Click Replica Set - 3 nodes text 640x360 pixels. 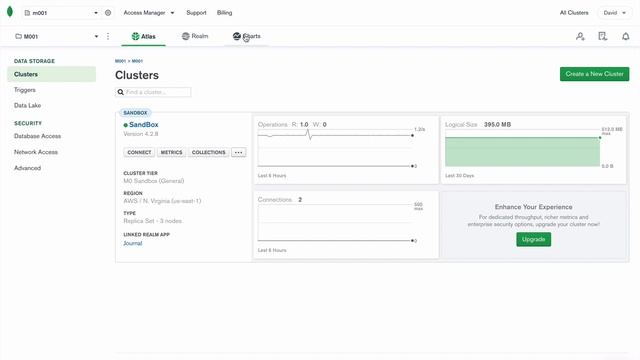[152, 221]
